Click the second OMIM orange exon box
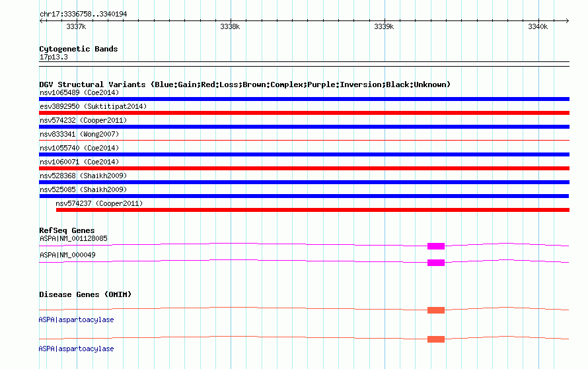Viewport: 588px width, 369px height. tap(436, 339)
